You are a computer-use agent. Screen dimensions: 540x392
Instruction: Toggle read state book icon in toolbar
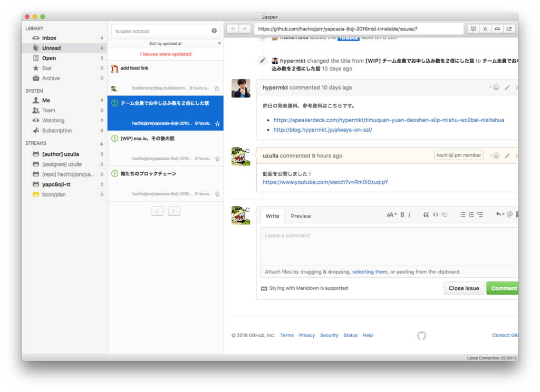(x=473, y=29)
